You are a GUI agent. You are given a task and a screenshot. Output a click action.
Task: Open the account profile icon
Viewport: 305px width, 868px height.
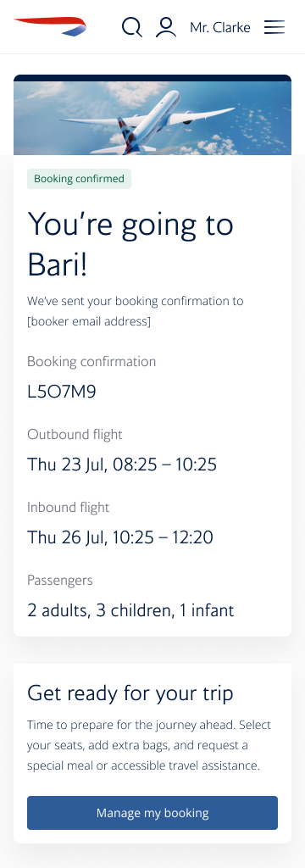165,26
